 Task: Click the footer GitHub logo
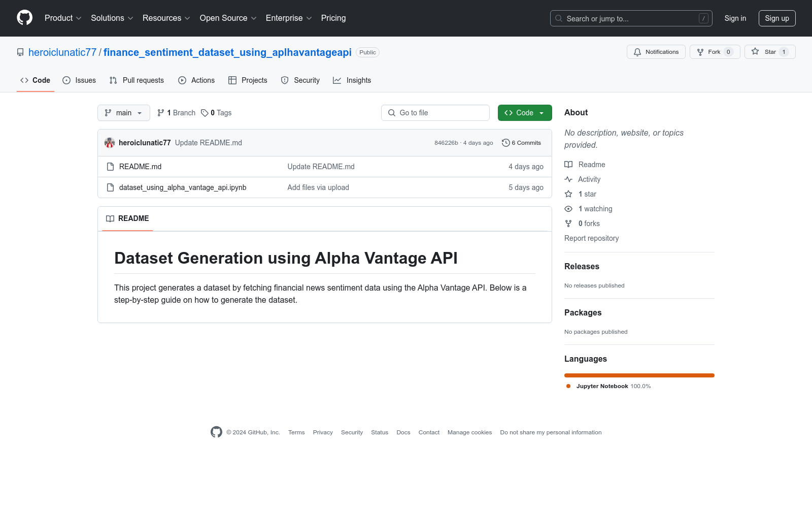[216, 432]
